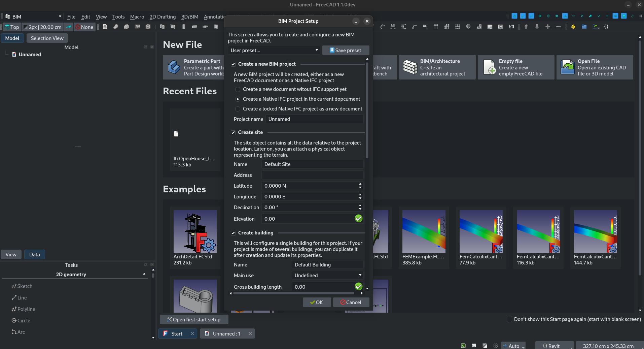The width and height of the screenshot is (644, 349).
Task: Select the Sketch tool under 2D geometry
Action: [25, 286]
